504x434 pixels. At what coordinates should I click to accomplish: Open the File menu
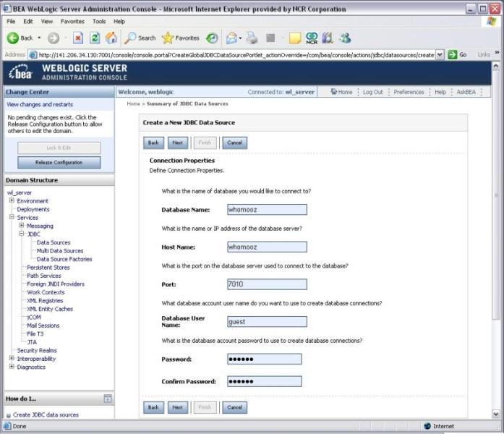tap(11, 21)
